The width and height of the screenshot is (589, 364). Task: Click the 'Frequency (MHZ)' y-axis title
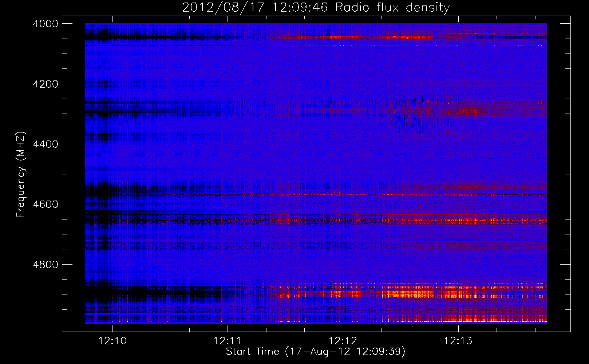click(x=21, y=175)
